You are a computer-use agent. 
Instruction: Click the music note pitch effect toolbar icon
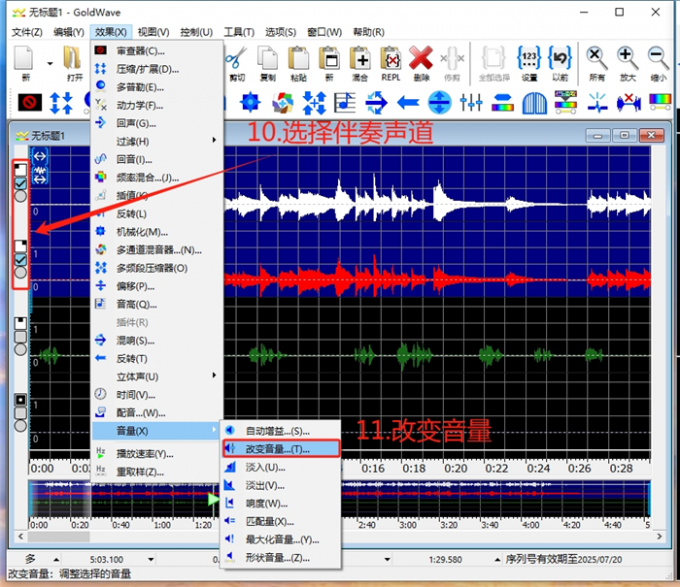click(x=345, y=103)
